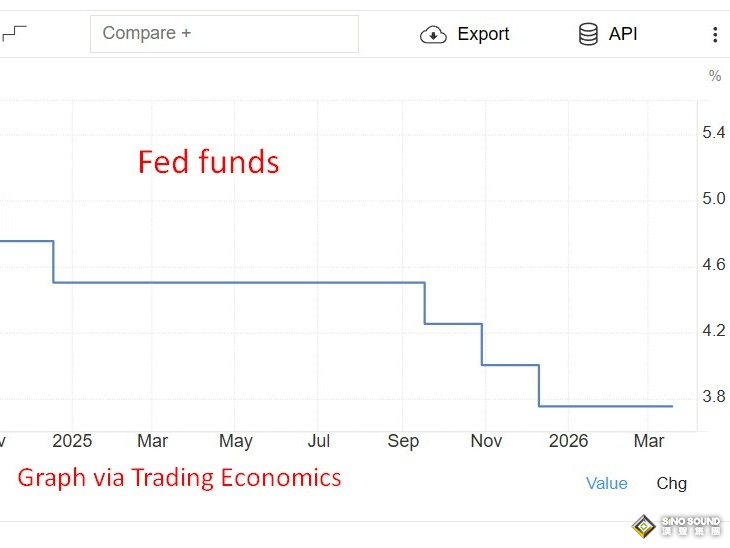This screenshot has height=548, width=730.
Task: Click the 5.4 value on the y-axis
Action: coord(714,133)
